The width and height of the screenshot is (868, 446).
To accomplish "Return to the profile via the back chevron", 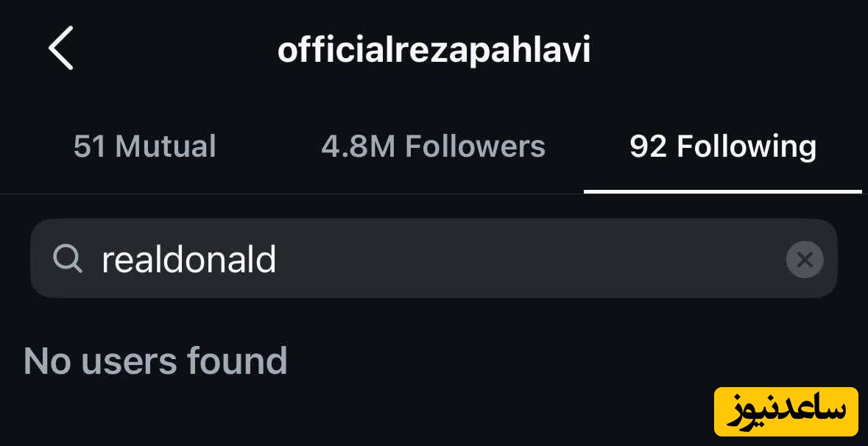I will click(x=61, y=48).
